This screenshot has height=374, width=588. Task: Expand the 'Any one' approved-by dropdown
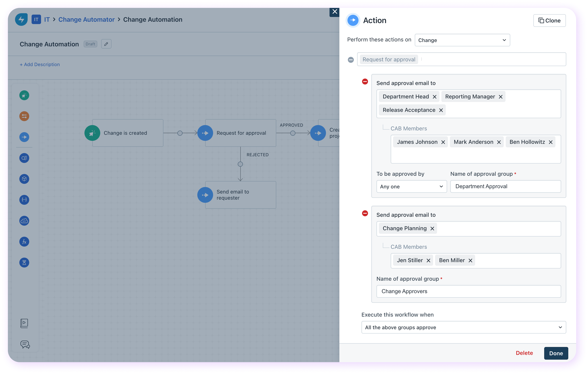point(411,187)
